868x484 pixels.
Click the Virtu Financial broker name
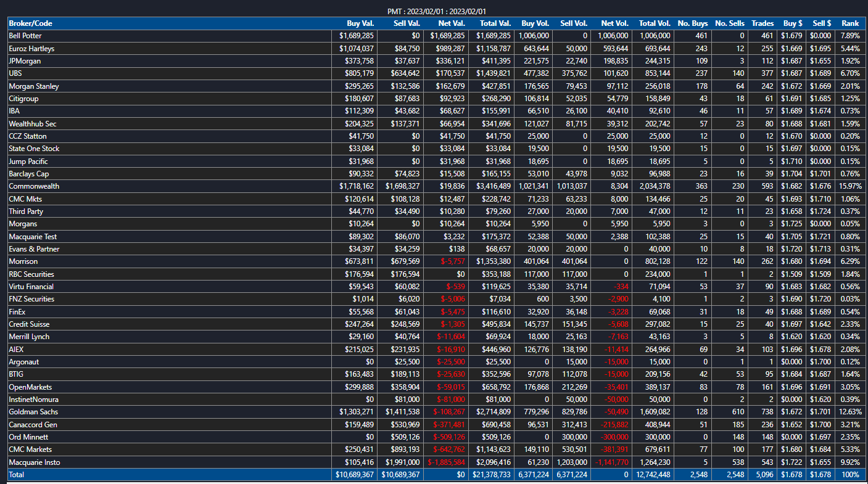[31, 287]
